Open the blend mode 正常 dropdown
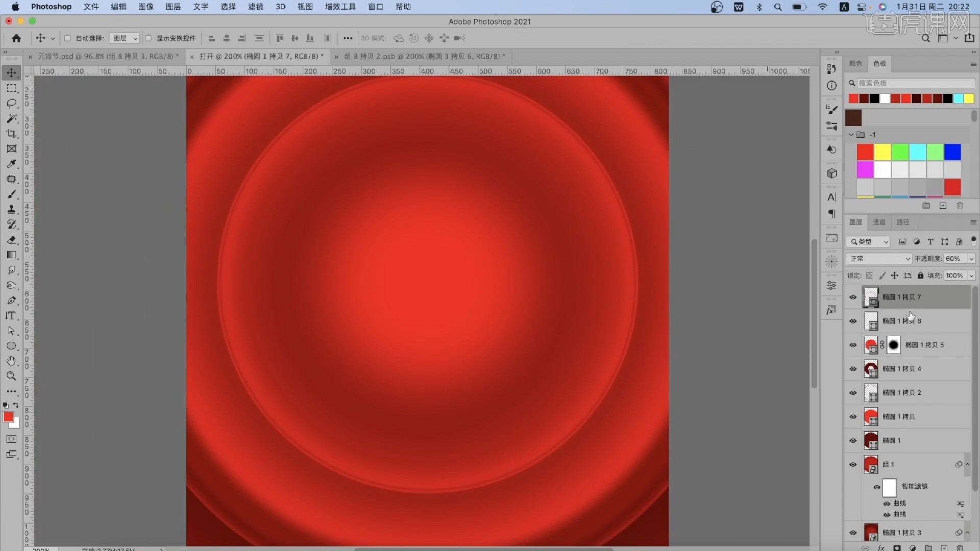980x551 pixels. (878, 259)
